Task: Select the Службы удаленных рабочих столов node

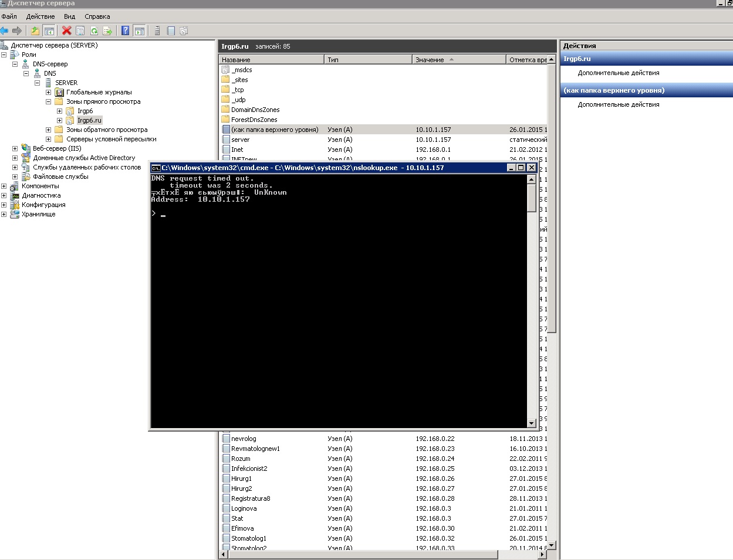Action: click(87, 167)
